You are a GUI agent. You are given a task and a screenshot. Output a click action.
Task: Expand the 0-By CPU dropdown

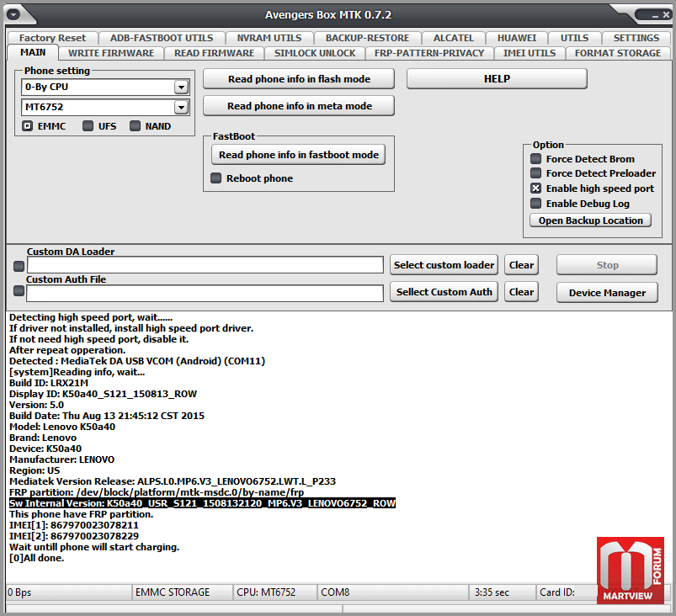click(182, 87)
